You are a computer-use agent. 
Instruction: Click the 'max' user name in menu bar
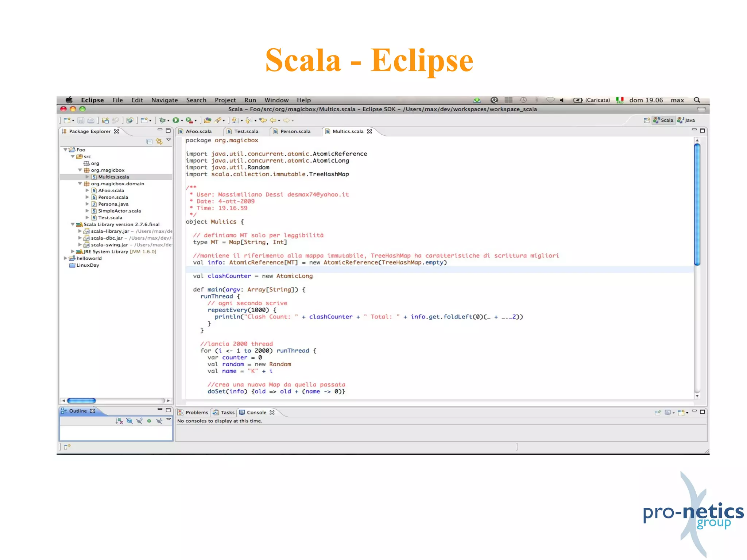(677, 100)
